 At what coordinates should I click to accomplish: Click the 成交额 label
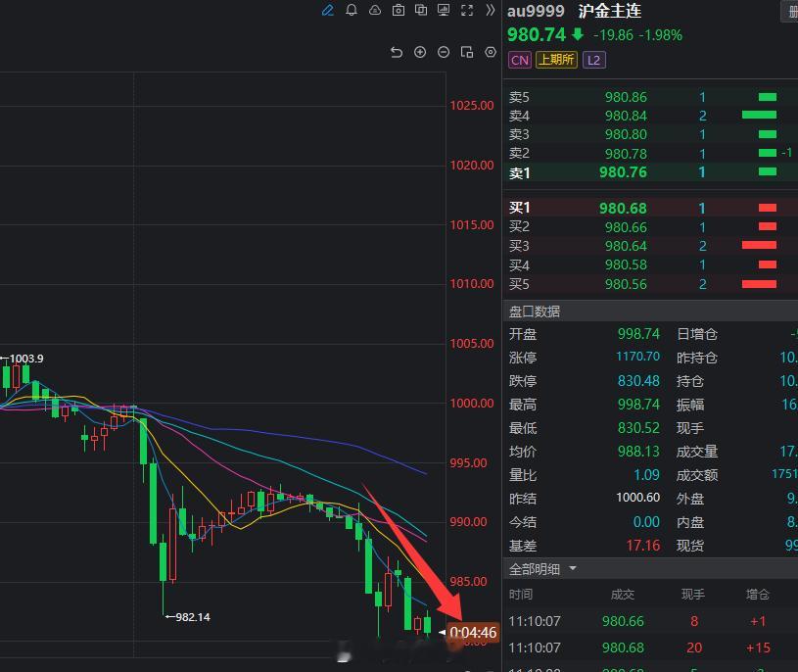(697, 475)
